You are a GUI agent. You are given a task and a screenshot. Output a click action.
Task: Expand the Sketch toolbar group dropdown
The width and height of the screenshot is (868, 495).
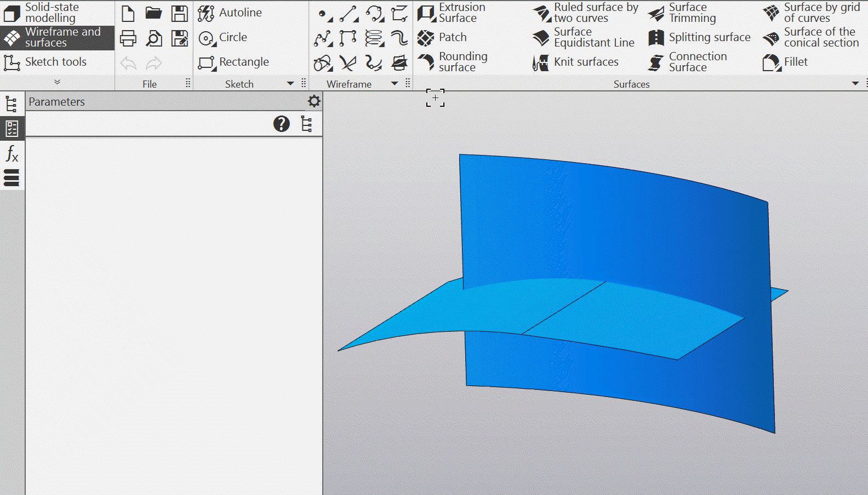pyautogui.click(x=290, y=84)
